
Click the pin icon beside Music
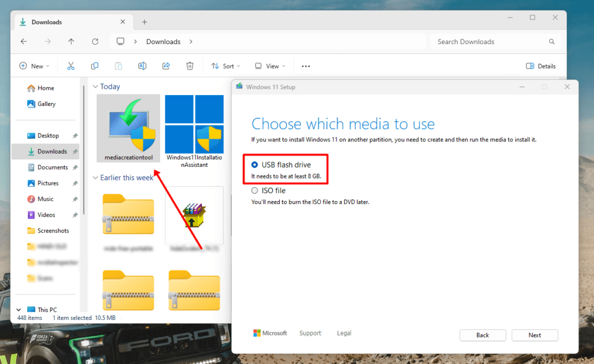[75, 199]
